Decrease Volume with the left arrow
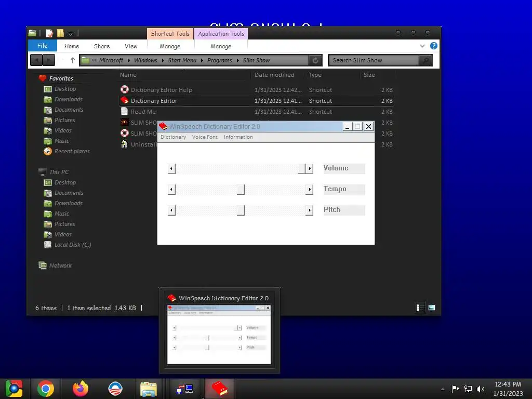The width and height of the screenshot is (532, 399). click(171, 169)
